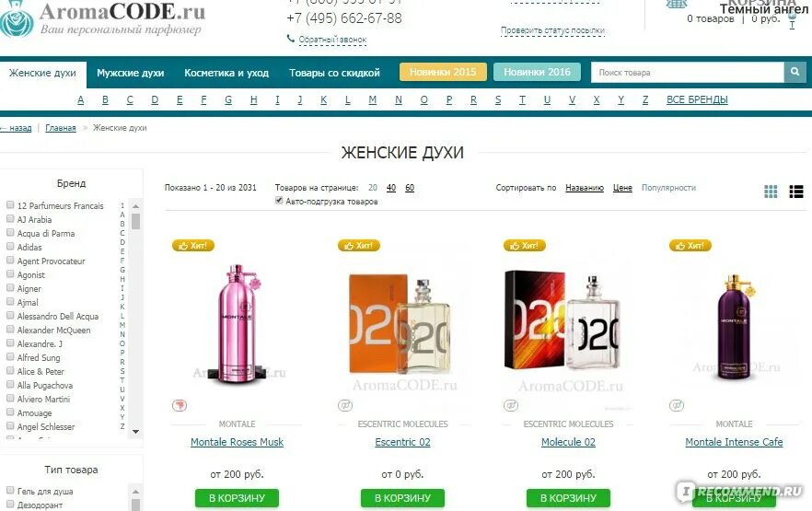Screen dimensions: 812x511
Task: Open the Косметика и уход tab
Action: pyautogui.click(x=226, y=73)
